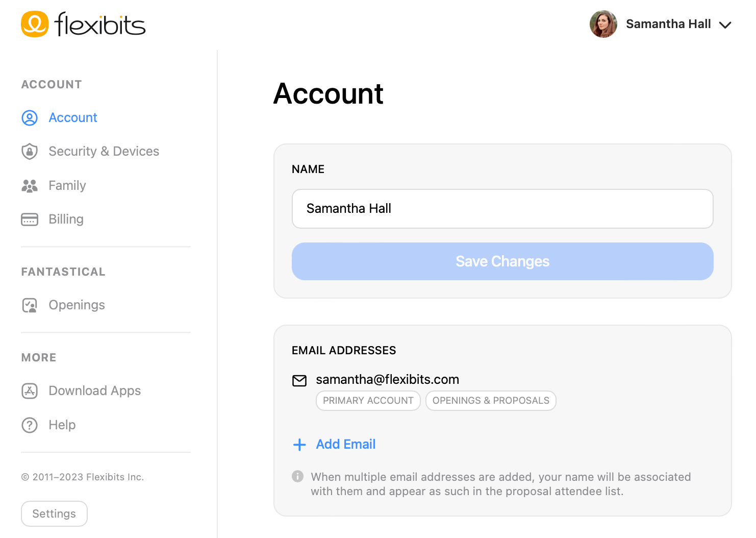756x538 pixels.
Task: Click the EMAIL ADDRESSES section label
Action: point(344,351)
